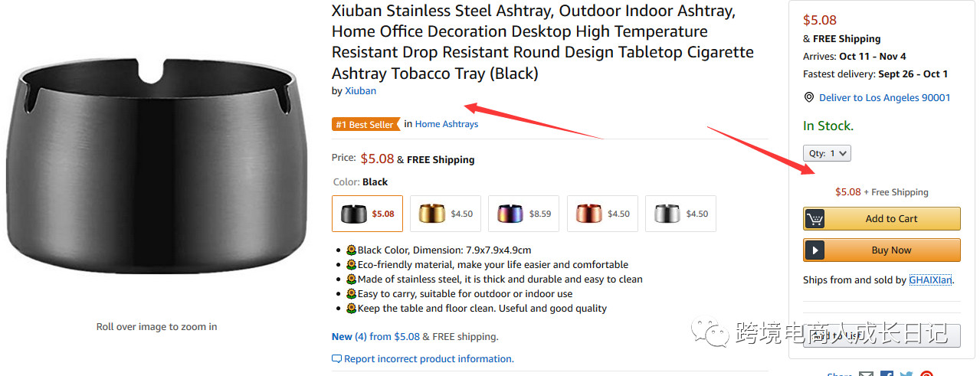Share product on Pinterest
This screenshot has width=980, height=376.
tap(926, 374)
